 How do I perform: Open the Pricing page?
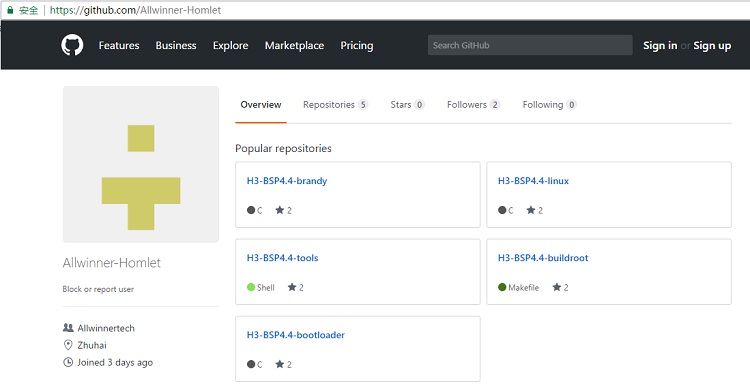tap(357, 45)
